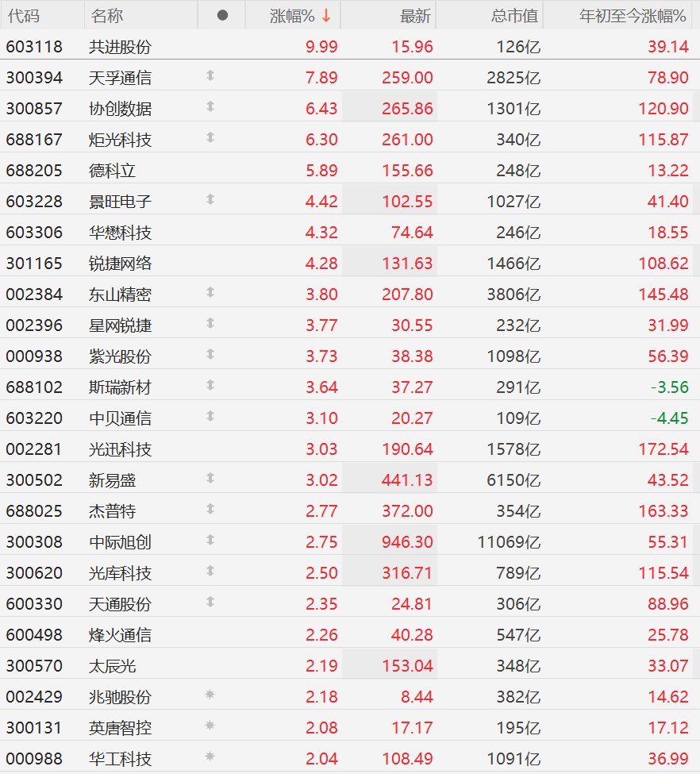Click the marker icon beside 东山精密
The image size is (700, 774).
pyautogui.click(x=210, y=292)
